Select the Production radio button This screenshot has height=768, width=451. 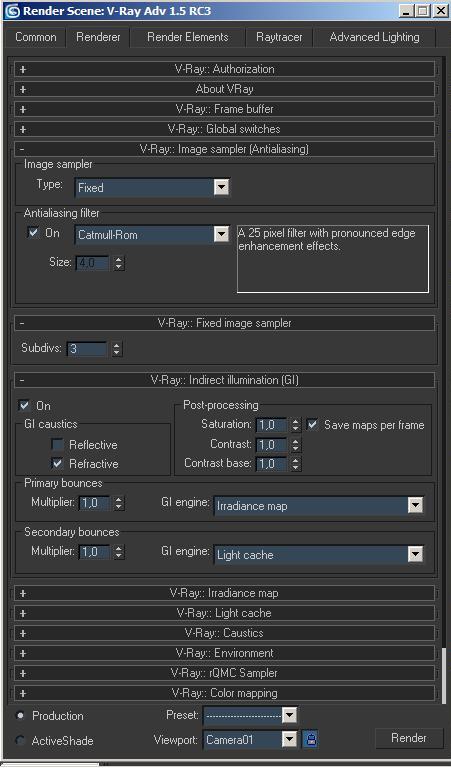click(x=20, y=716)
